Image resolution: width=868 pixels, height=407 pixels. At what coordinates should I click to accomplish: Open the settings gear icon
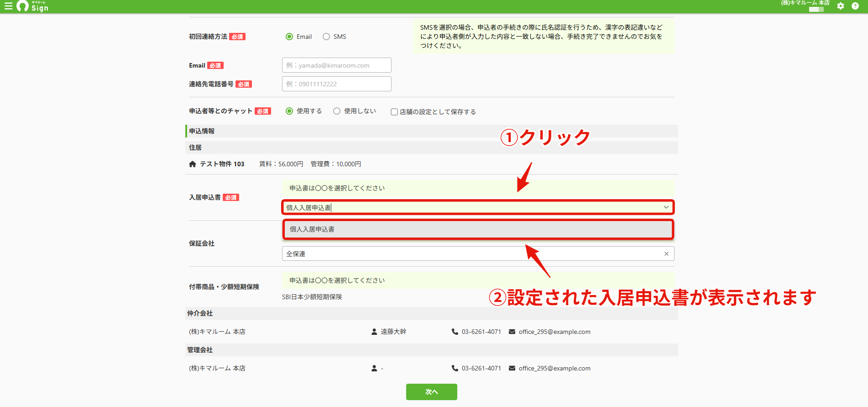click(x=841, y=6)
